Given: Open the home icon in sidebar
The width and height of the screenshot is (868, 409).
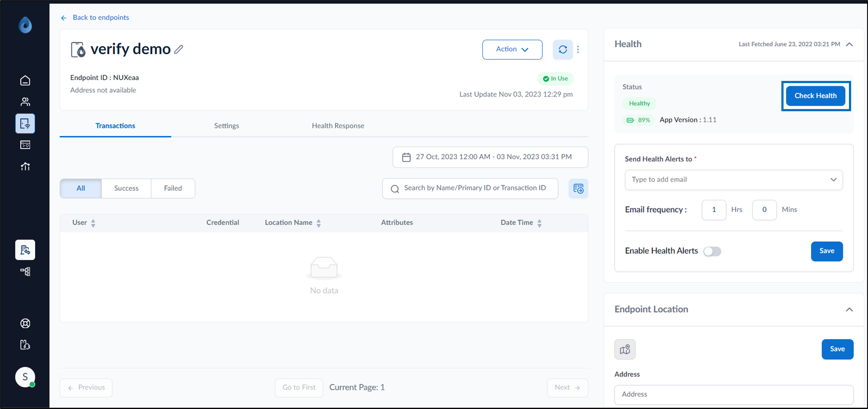Looking at the screenshot, I should tap(25, 81).
